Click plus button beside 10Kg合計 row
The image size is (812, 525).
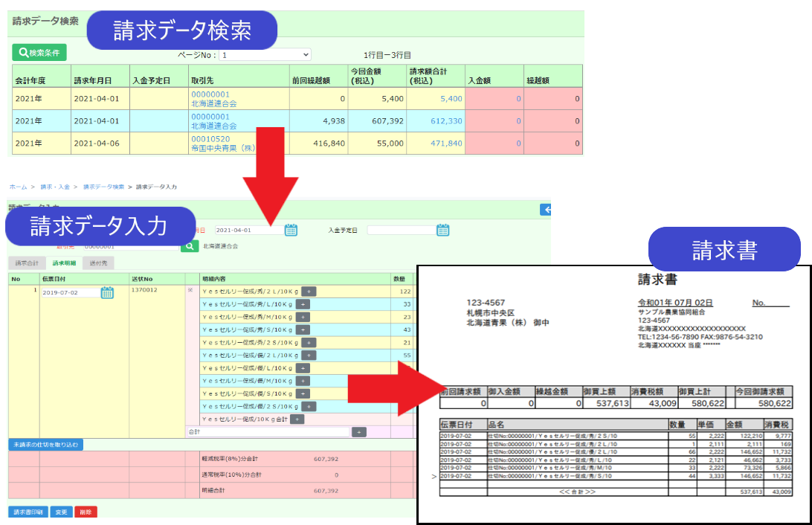tap(297, 419)
